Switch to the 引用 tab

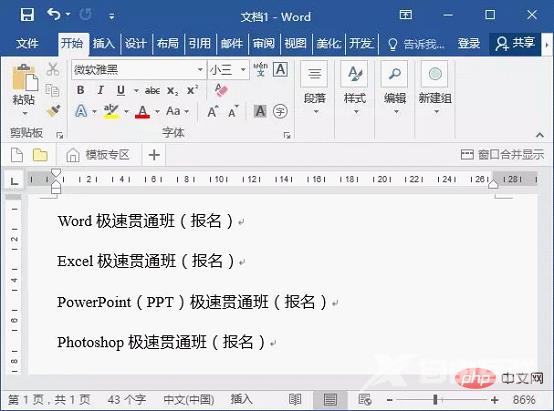[x=200, y=43]
